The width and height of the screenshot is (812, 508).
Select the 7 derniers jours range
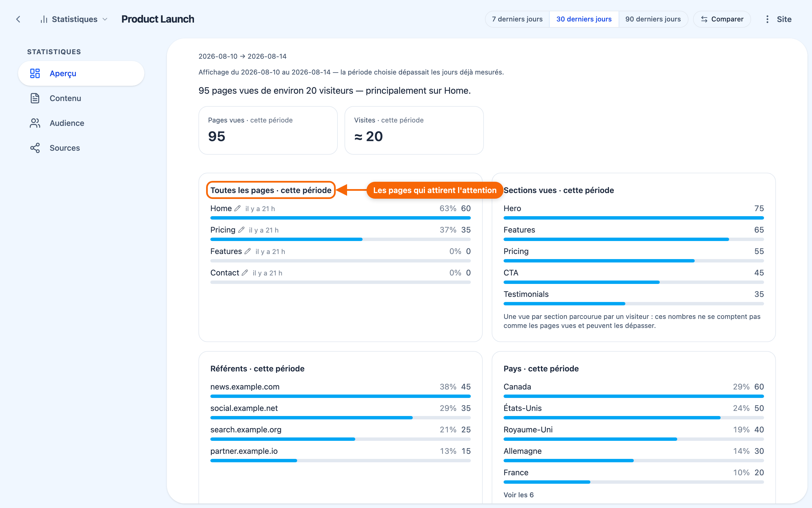click(x=517, y=19)
